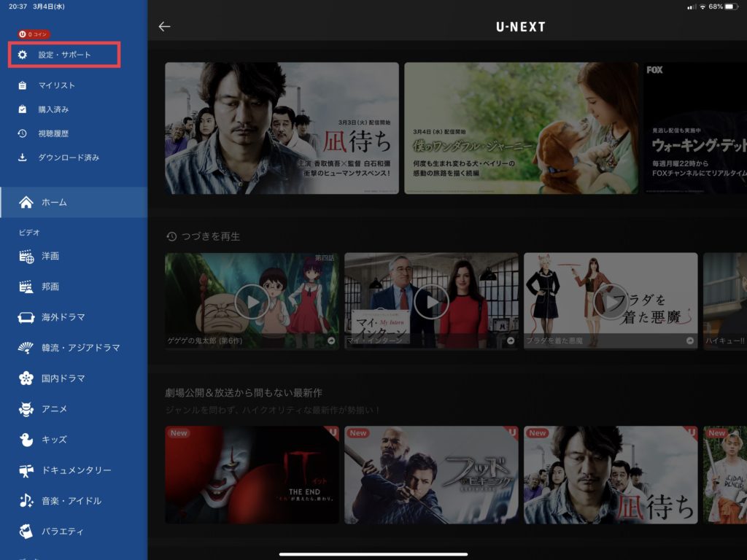Tap the 0 コイン coin badge

coord(34,34)
